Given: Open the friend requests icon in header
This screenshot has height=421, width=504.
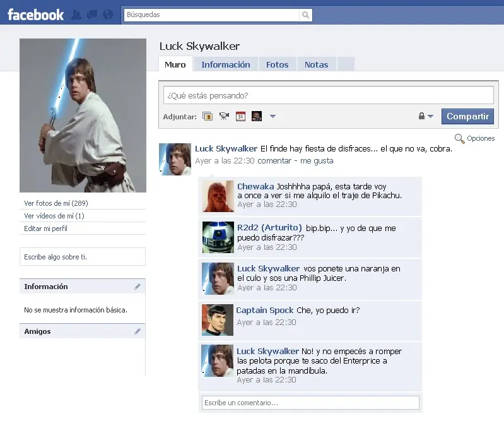Looking at the screenshot, I should coord(76,15).
